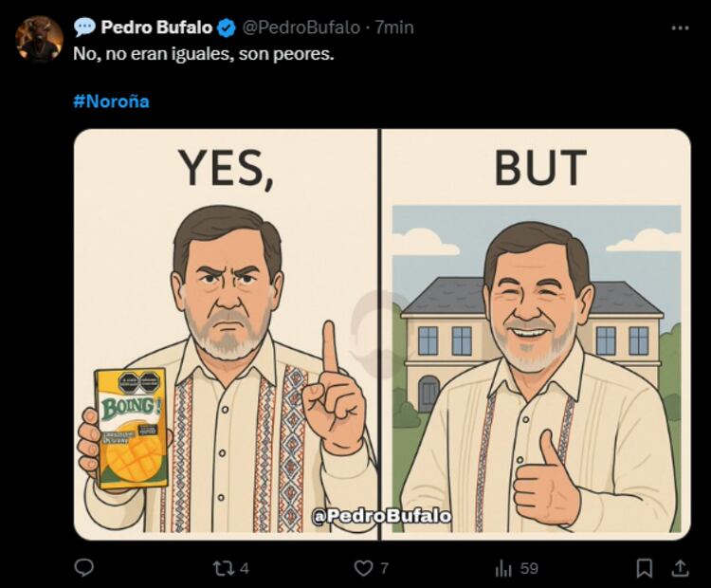Click the BUT panel of the meme image
711x588 pixels.
click(537, 334)
